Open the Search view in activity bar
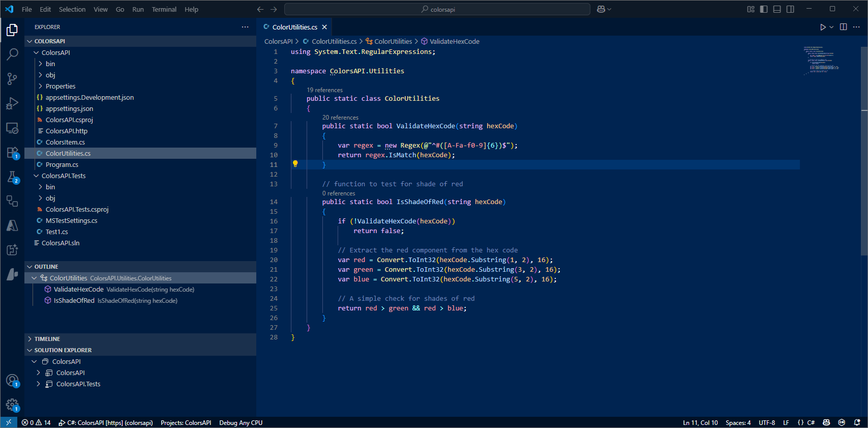868x428 pixels. pos(12,54)
